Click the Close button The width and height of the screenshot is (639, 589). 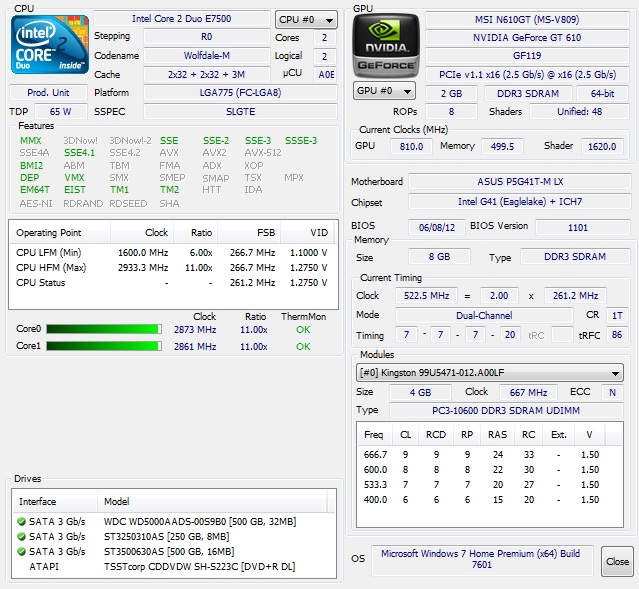[x=617, y=561]
